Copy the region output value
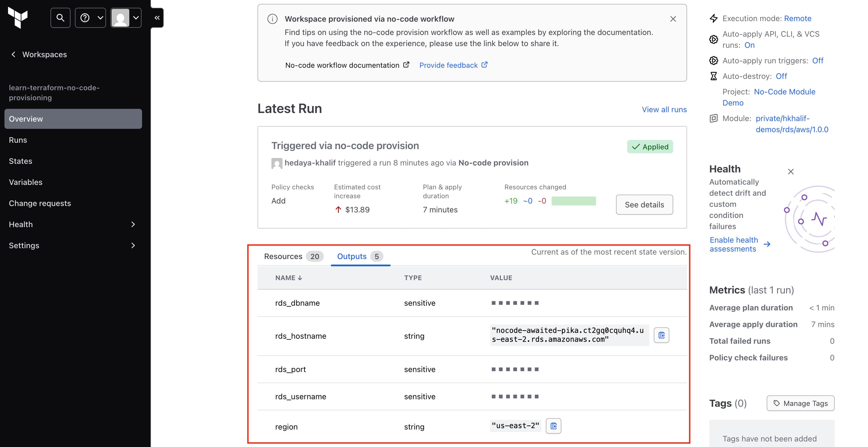Viewport: 868px width, 447px height. click(553, 426)
